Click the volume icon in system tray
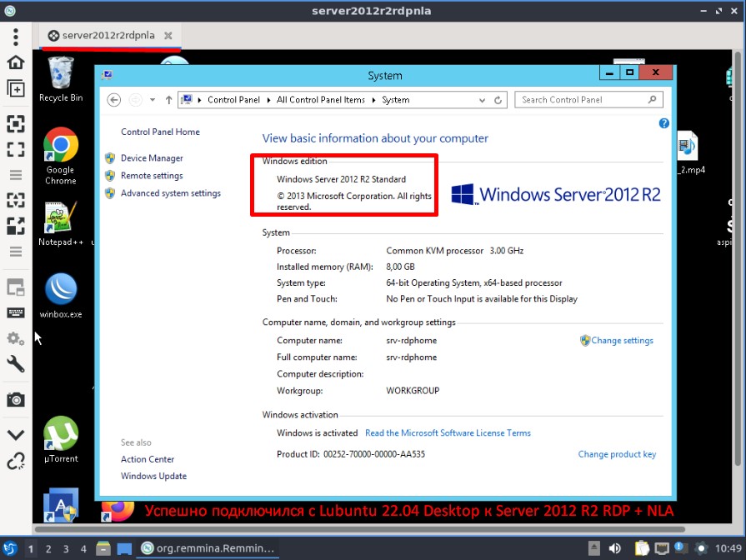This screenshot has height=560, width=746. point(614,548)
